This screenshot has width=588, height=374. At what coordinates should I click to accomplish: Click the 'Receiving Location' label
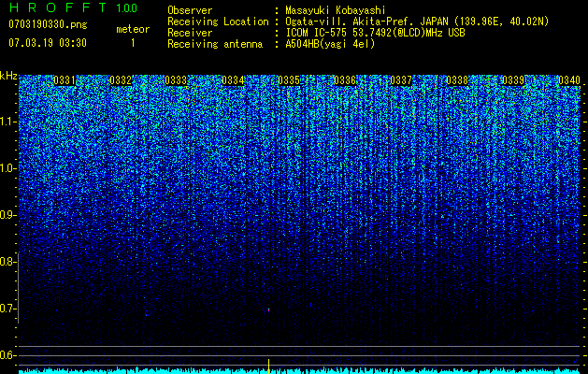[x=218, y=22]
